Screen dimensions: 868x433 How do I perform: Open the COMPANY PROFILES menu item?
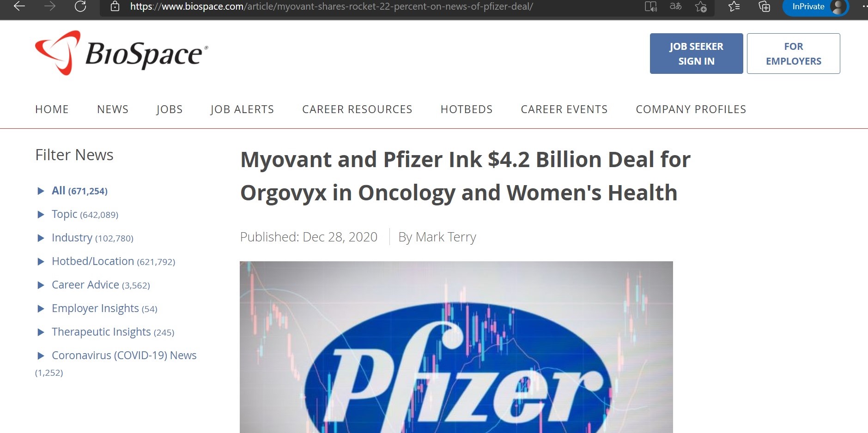[691, 109]
